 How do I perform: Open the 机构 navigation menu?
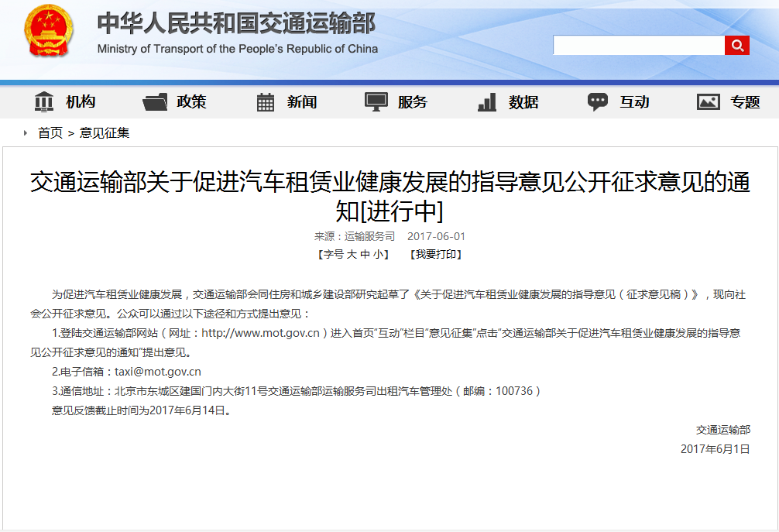click(81, 101)
